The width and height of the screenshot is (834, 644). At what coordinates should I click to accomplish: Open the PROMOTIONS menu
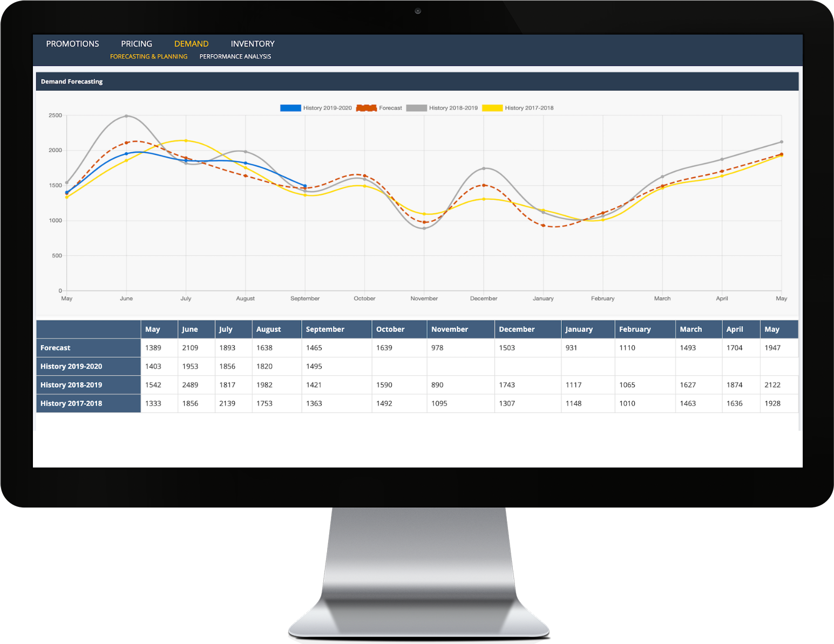click(72, 44)
